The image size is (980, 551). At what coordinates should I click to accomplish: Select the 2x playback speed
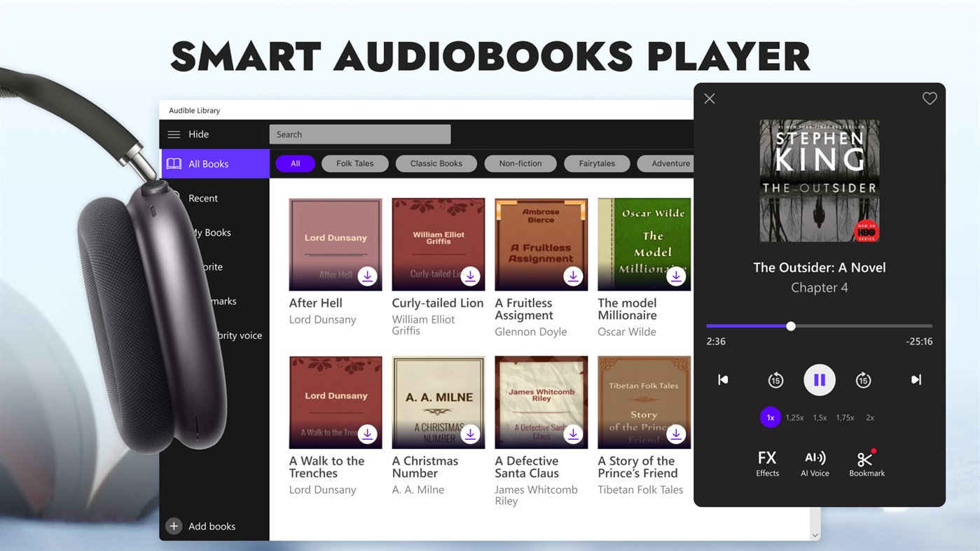coord(869,417)
